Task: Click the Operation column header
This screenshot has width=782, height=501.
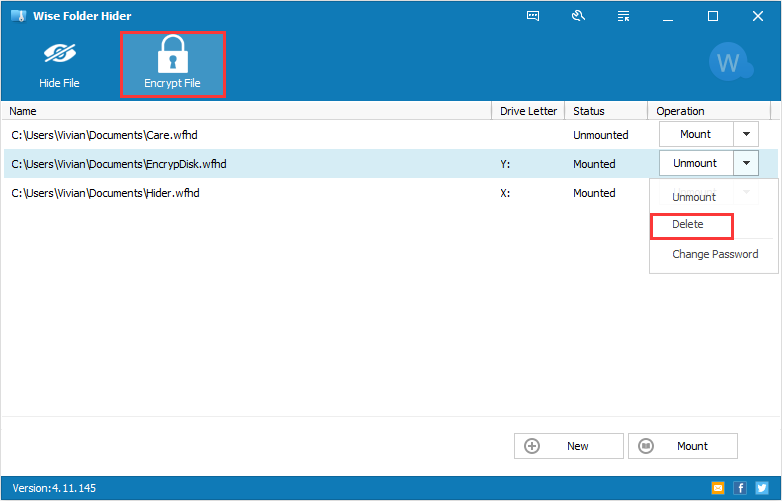Action: 709,111
